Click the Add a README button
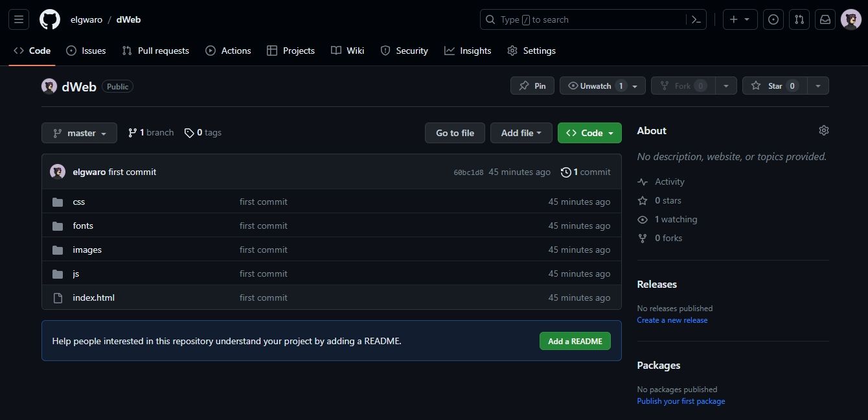This screenshot has width=868, height=420. (x=574, y=340)
